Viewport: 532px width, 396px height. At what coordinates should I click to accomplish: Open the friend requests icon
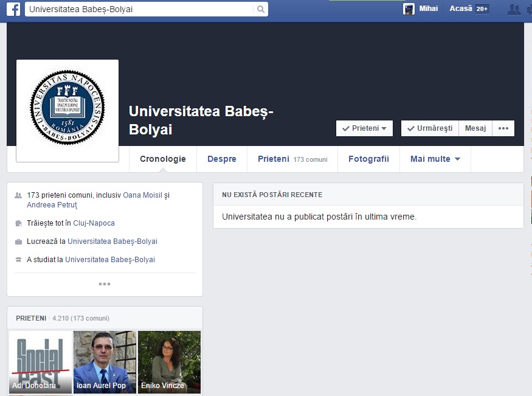[514, 9]
